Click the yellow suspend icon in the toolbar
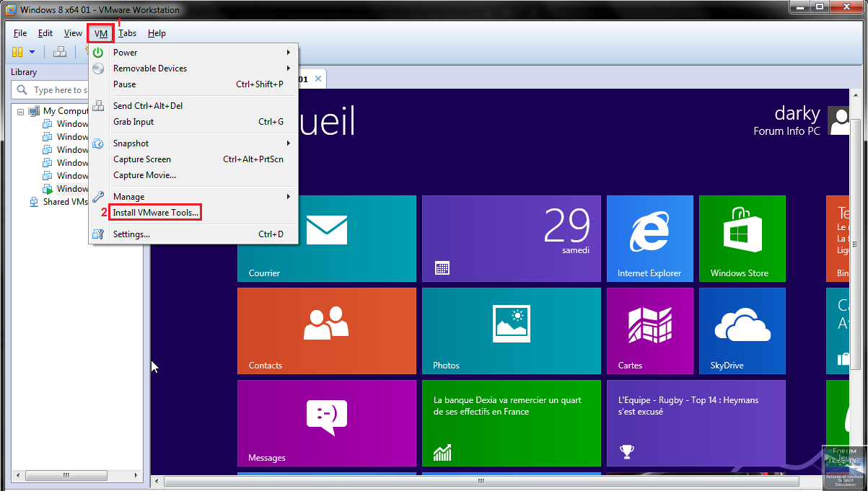This screenshot has width=868, height=491. pos(17,52)
